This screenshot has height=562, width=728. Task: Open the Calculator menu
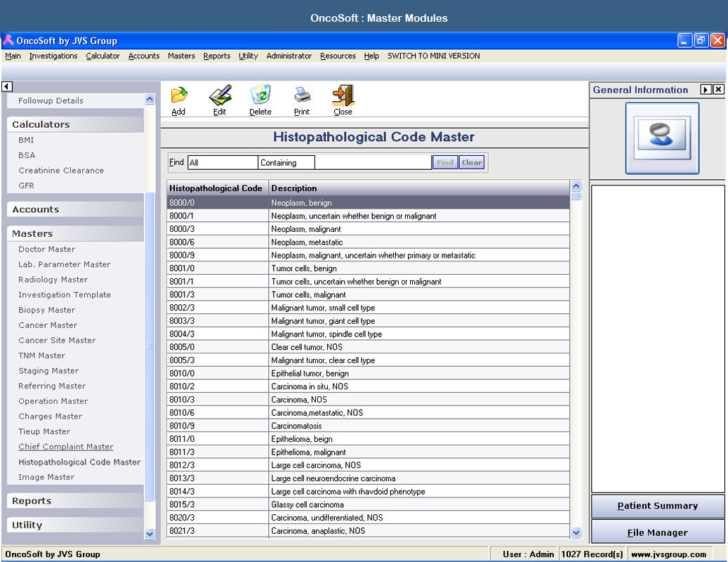[x=102, y=55]
